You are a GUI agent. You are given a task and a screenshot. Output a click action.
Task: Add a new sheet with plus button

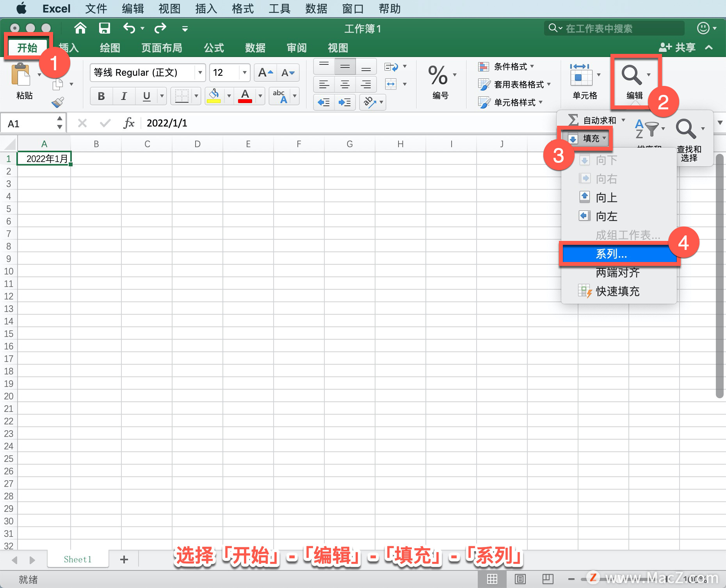point(124,559)
